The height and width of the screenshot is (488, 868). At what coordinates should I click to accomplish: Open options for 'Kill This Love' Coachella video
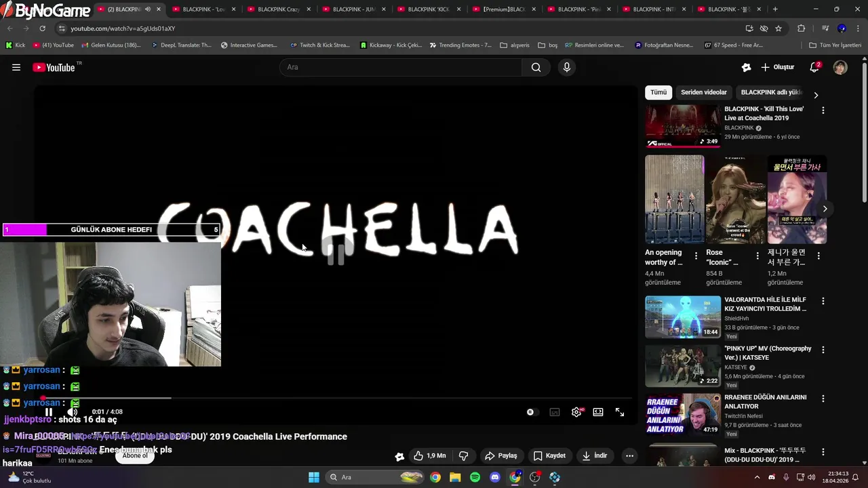pos(823,110)
